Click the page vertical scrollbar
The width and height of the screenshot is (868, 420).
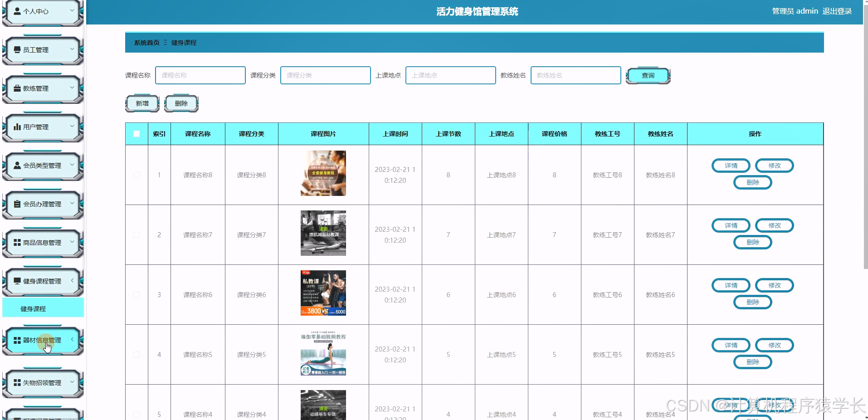click(x=865, y=136)
